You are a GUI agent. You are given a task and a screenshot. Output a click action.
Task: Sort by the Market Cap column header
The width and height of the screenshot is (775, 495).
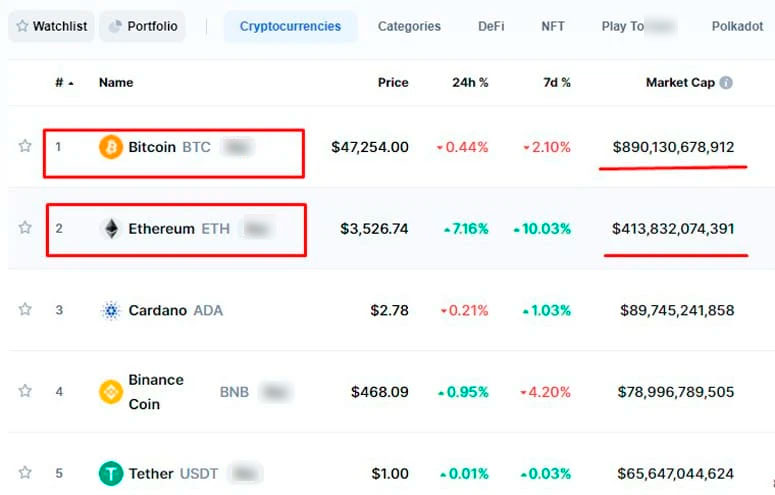[x=680, y=83]
